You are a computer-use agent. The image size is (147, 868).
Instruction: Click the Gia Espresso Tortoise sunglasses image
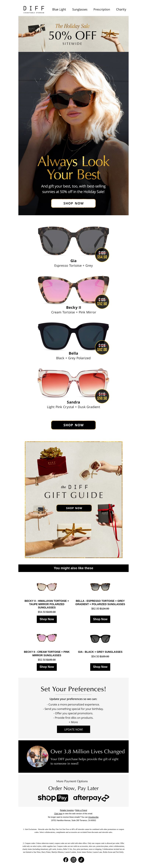[x=73, y=241]
